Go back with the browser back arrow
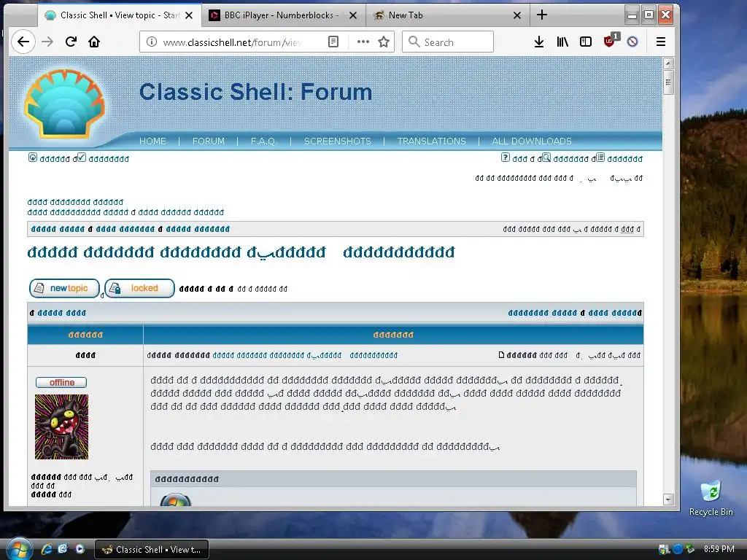Image resolution: width=747 pixels, height=560 pixels. (x=23, y=42)
